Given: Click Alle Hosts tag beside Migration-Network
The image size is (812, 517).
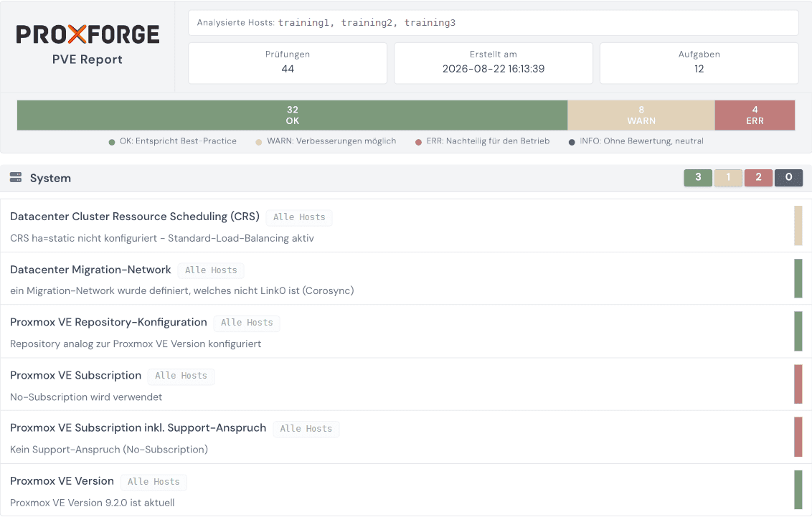Looking at the screenshot, I should tap(211, 270).
